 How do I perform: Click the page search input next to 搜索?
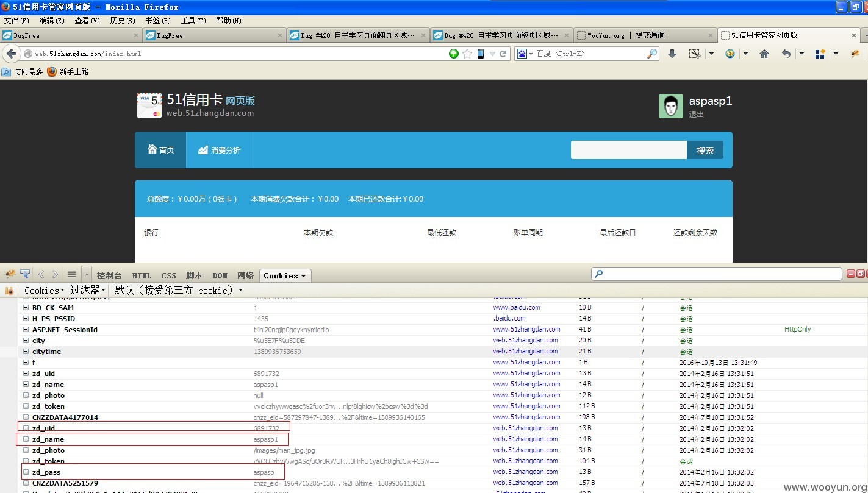(x=629, y=150)
